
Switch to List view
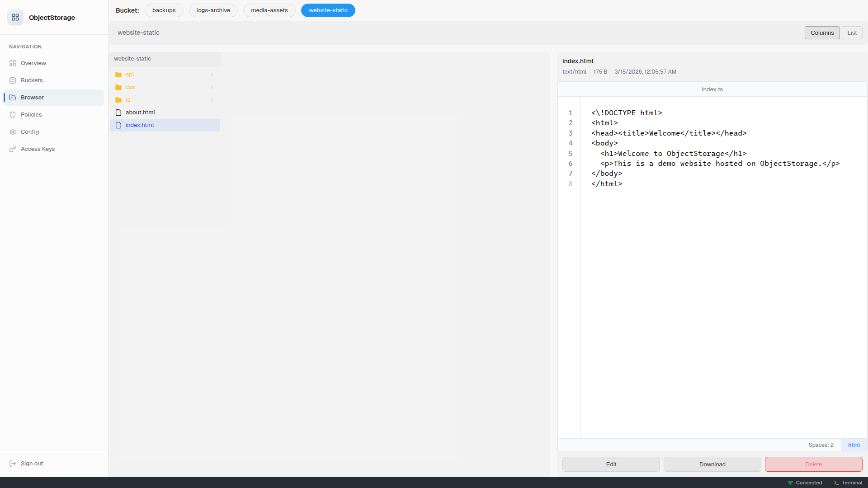click(x=852, y=33)
